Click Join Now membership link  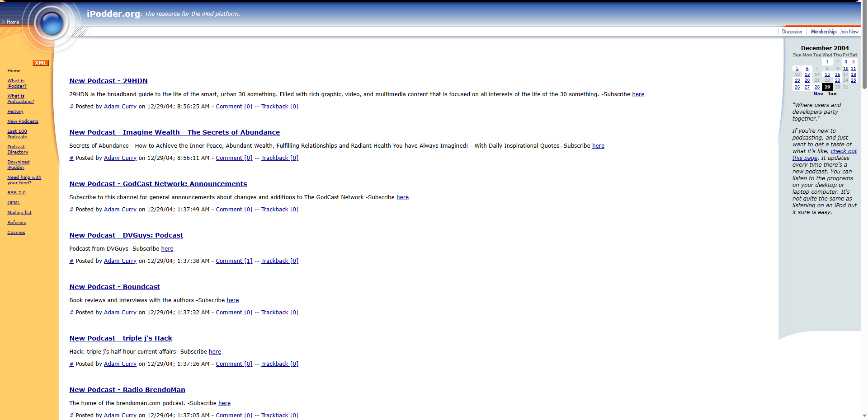point(849,32)
